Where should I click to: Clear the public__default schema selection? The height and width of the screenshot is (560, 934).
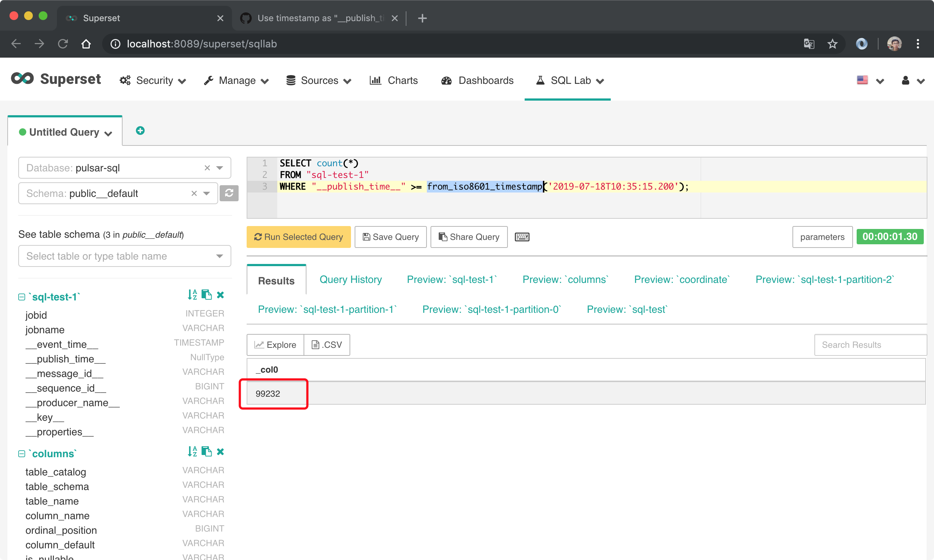pos(194,193)
